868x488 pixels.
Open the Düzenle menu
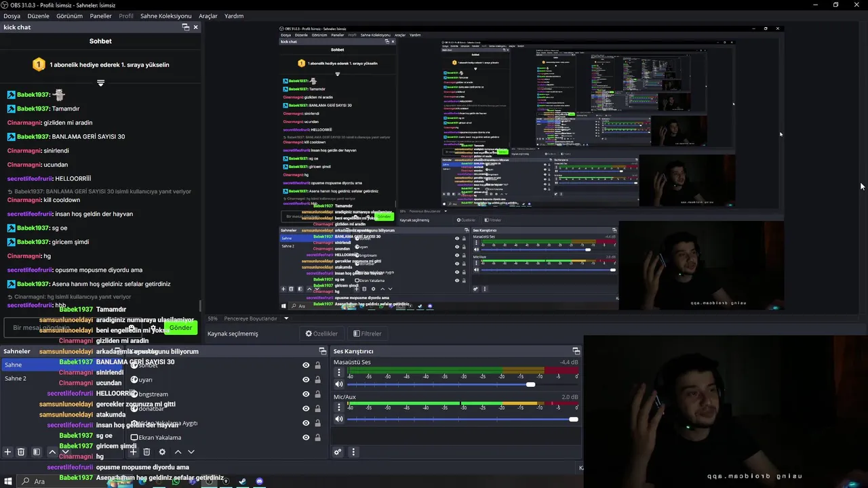click(38, 16)
